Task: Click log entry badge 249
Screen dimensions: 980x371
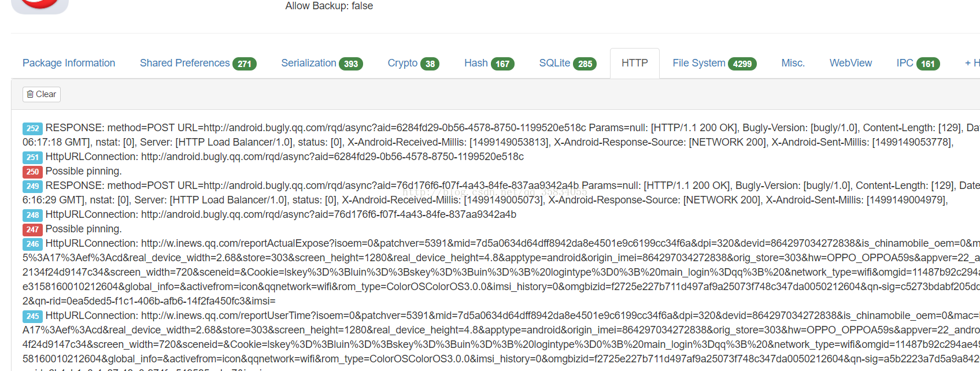Action: pos(32,186)
